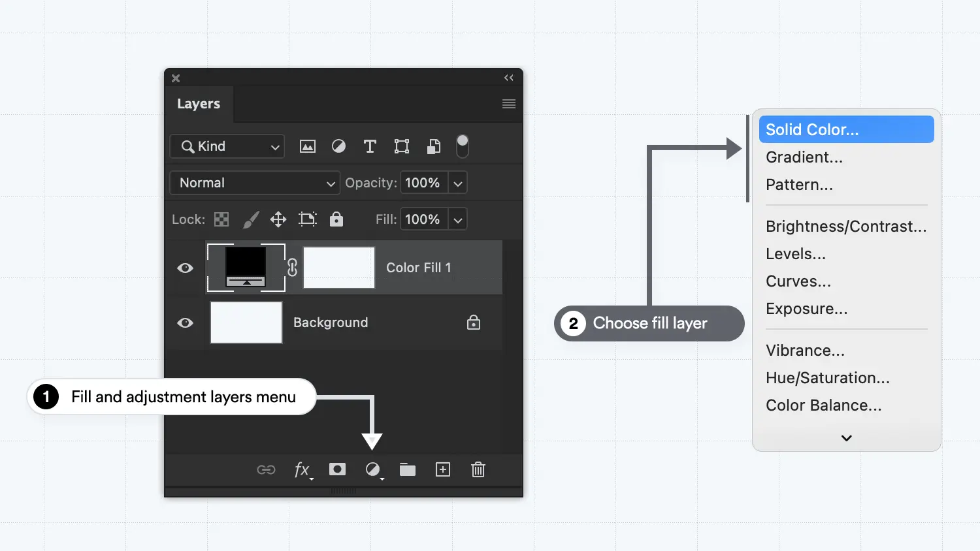Viewport: 980px width, 551px height.
Task: Create a new group folder icon
Action: [x=408, y=469]
